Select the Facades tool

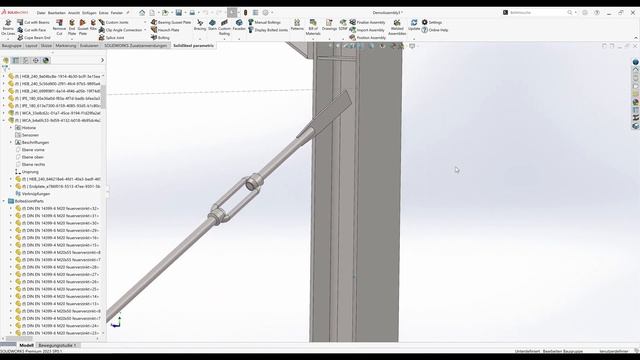pos(239,25)
